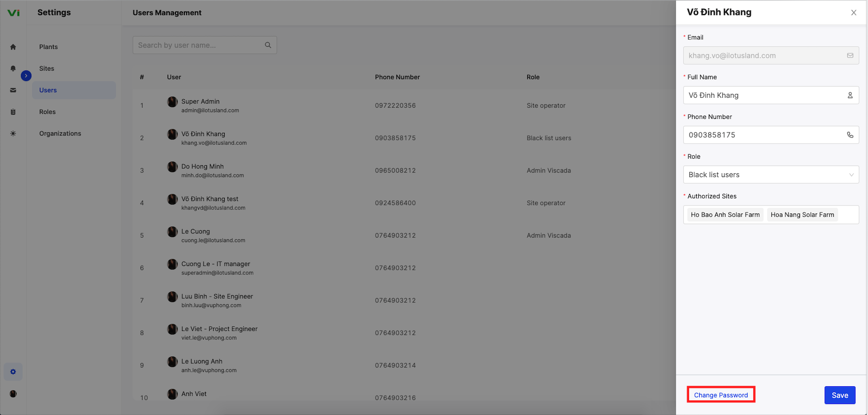Click phone number 0924586400
The image size is (868, 415).
click(395, 203)
